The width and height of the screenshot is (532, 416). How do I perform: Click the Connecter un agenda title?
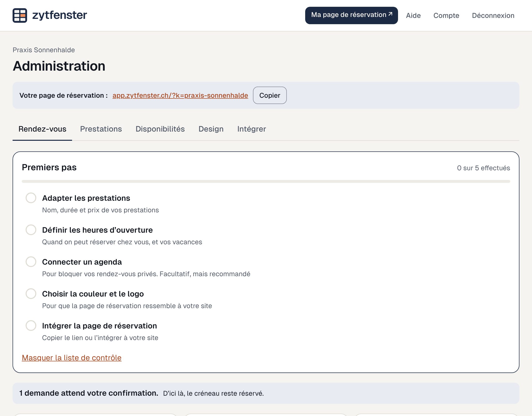(x=82, y=262)
